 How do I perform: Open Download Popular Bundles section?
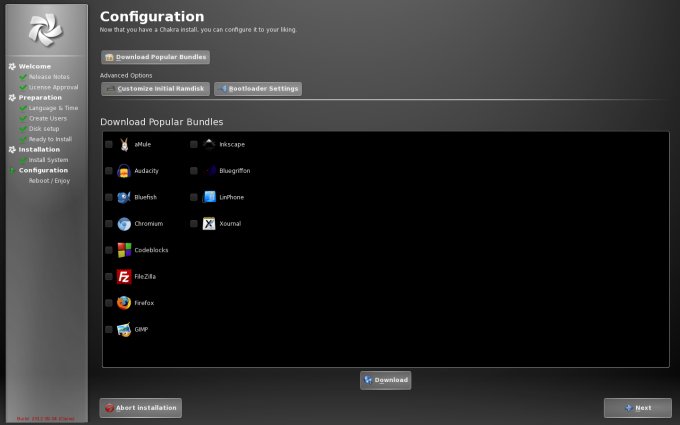click(x=155, y=57)
